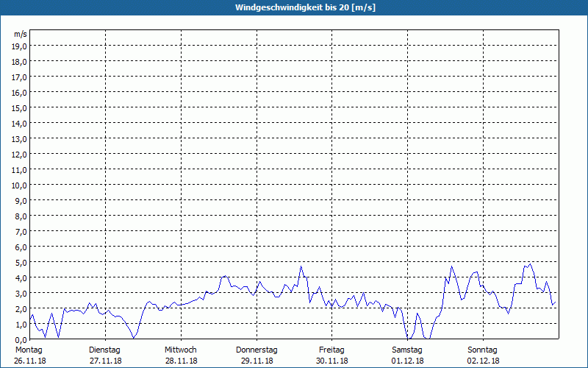Click the date 30.11.18
The width and height of the screenshot is (588, 368).
coord(332,361)
